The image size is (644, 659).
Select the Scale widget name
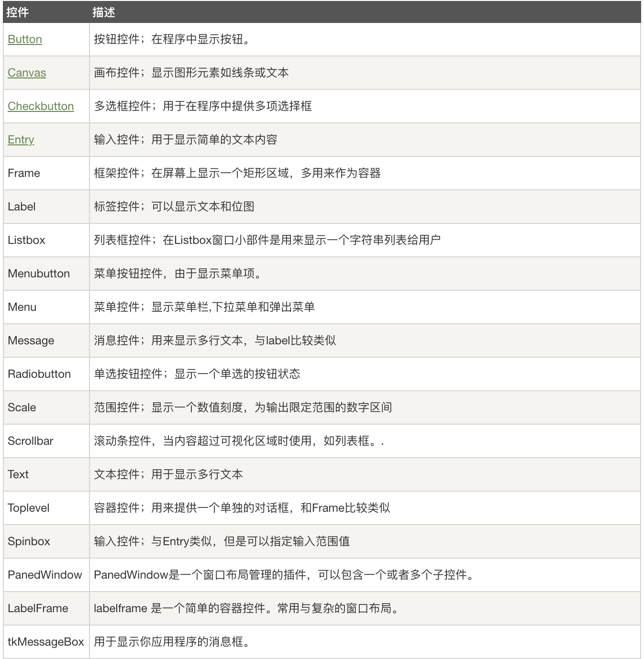pyautogui.click(x=22, y=407)
